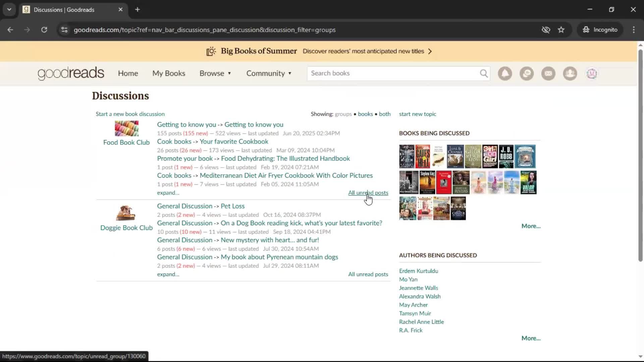Open the messages envelope icon
The width and height of the screenshot is (644, 362).
tap(548, 73)
